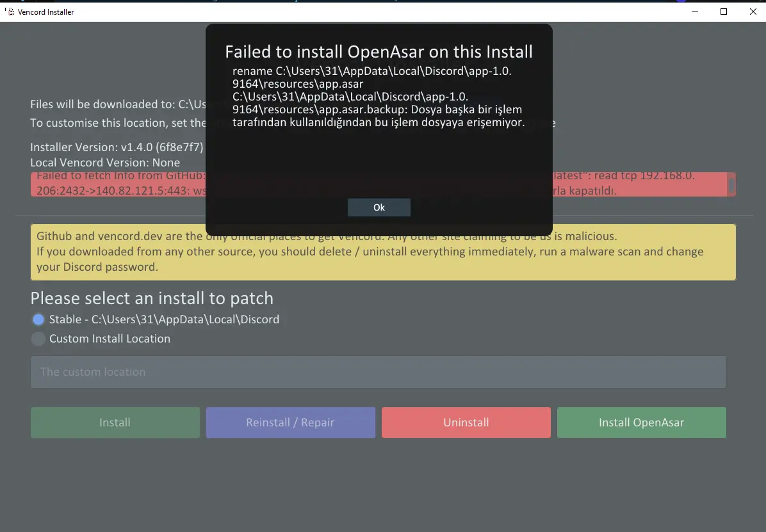Click the 'Local Vencord Version: None' text
This screenshot has height=532, width=766.
coord(105,162)
